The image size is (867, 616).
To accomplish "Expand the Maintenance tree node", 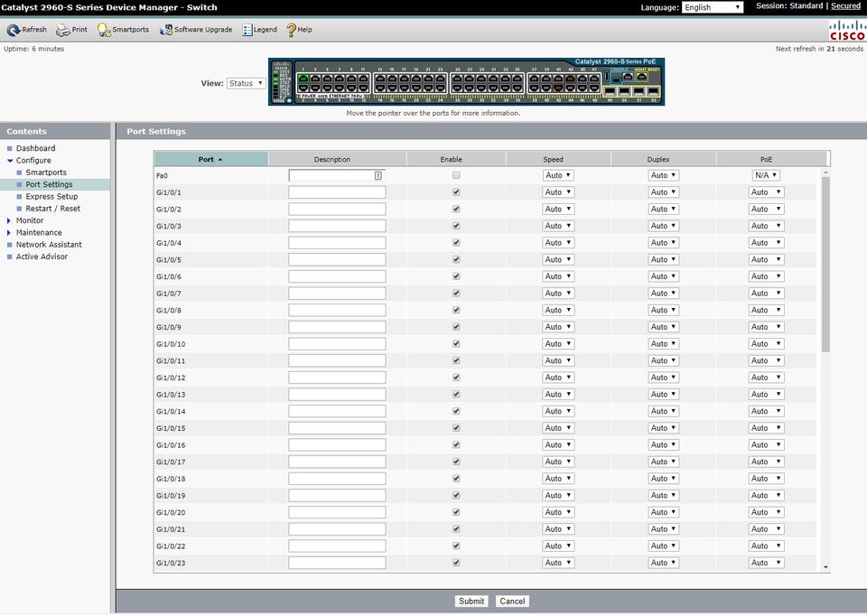I will pyautogui.click(x=9, y=233).
